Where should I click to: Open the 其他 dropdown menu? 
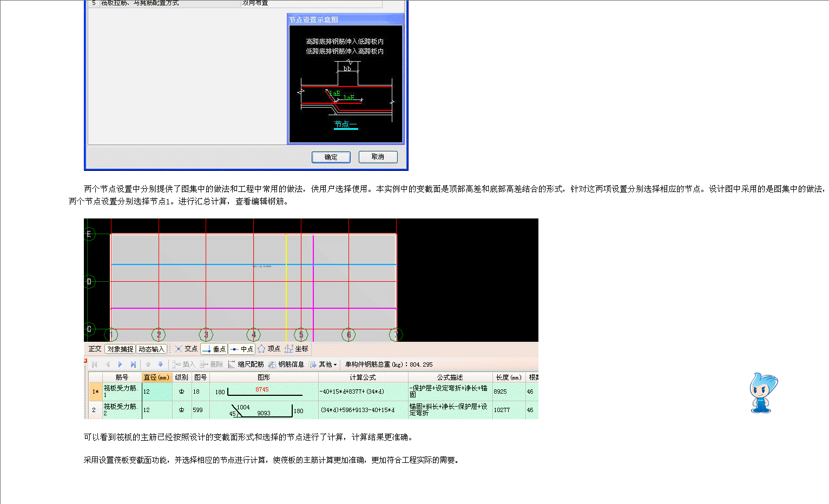coord(323,364)
